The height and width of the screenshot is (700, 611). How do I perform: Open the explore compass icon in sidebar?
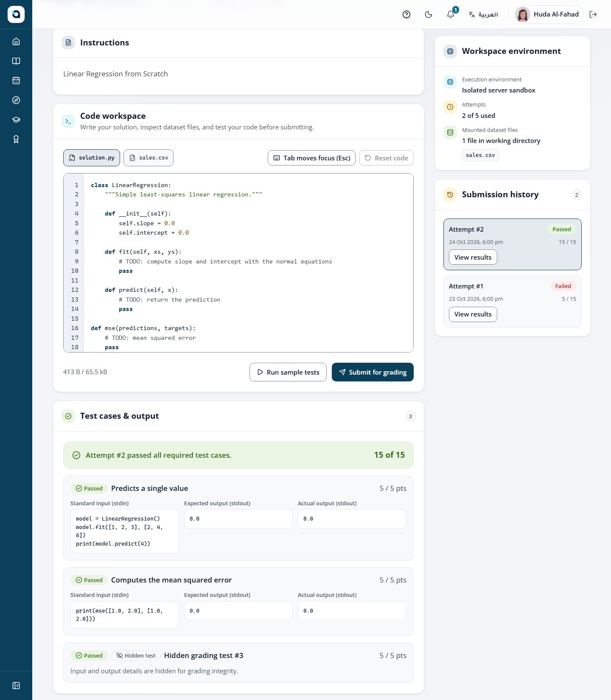[x=16, y=100]
